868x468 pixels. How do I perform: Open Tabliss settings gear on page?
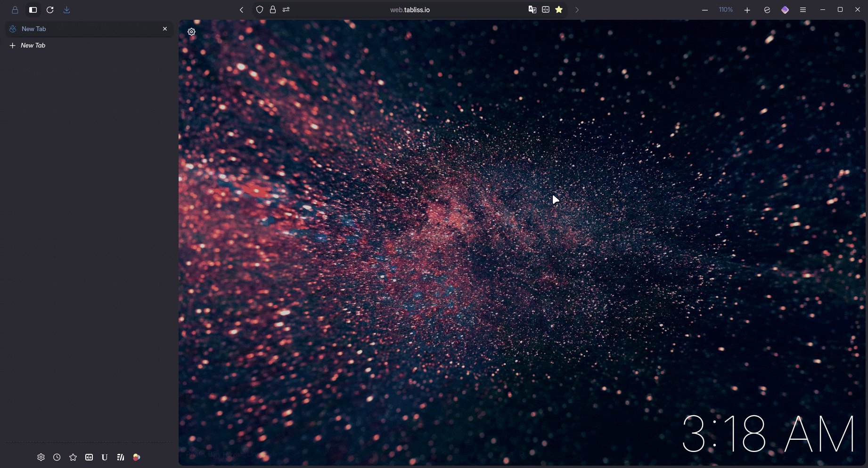(x=191, y=32)
